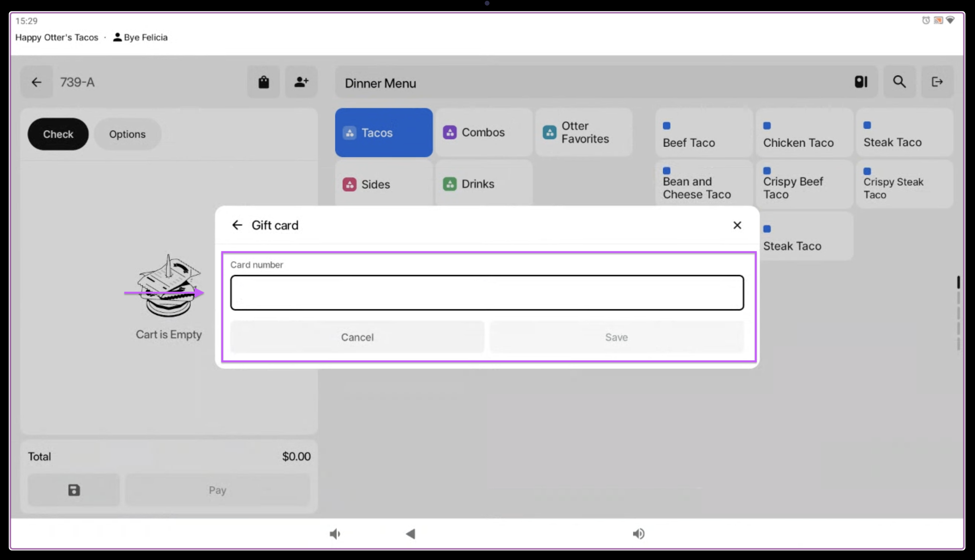Tap the volume up speaker icon
The width and height of the screenshot is (975, 560).
(x=638, y=534)
